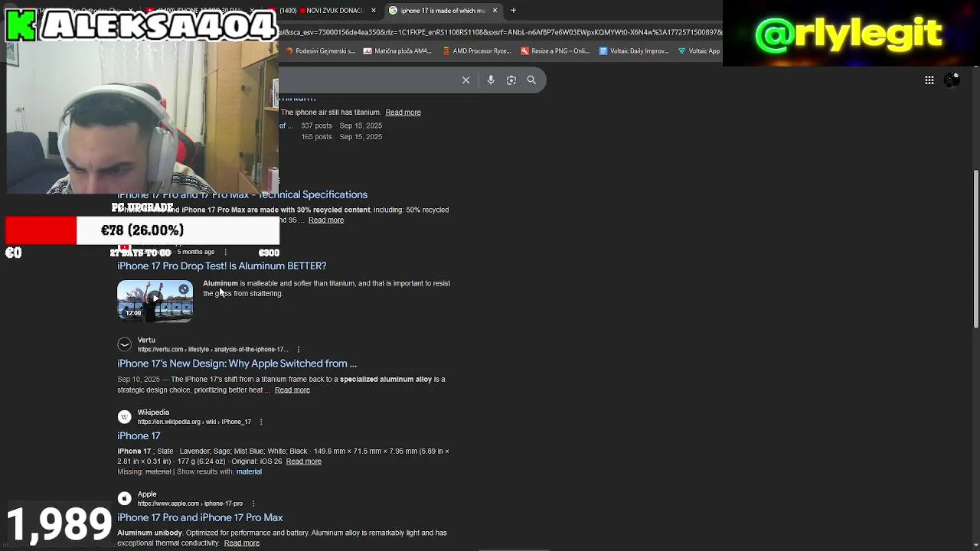Image resolution: width=980 pixels, height=551 pixels.
Task: Read more on specialized aluminum alloy snippet
Action: [x=292, y=390]
